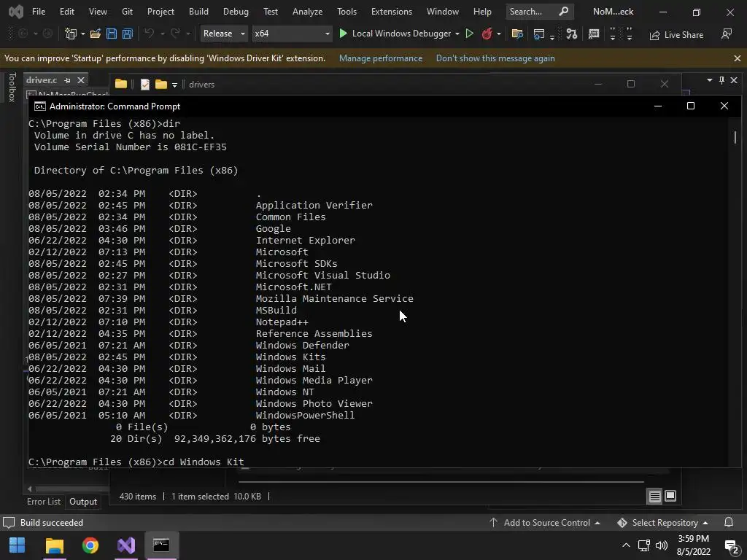This screenshot has height=560, width=747.
Task: Click Visual Studio taskbar icon
Action: (126, 545)
